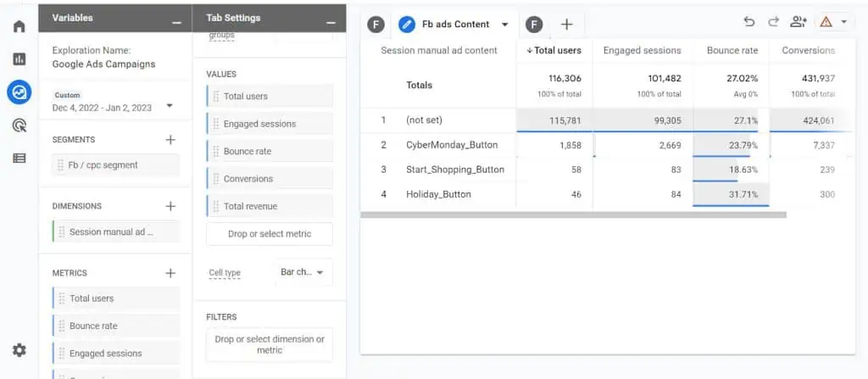Open the Configure table icon in sidebar
Viewport: 868px width, 379px height.
pyautogui.click(x=19, y=158)
